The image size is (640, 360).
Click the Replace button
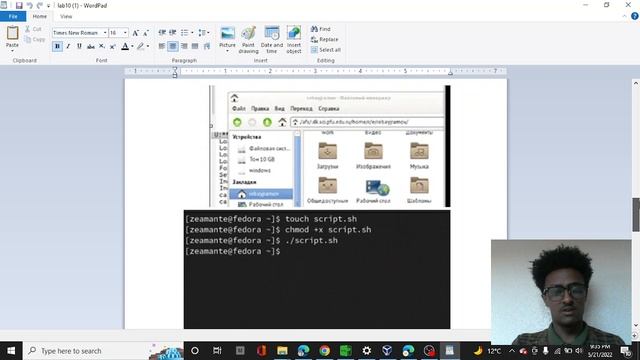[324, 40]
